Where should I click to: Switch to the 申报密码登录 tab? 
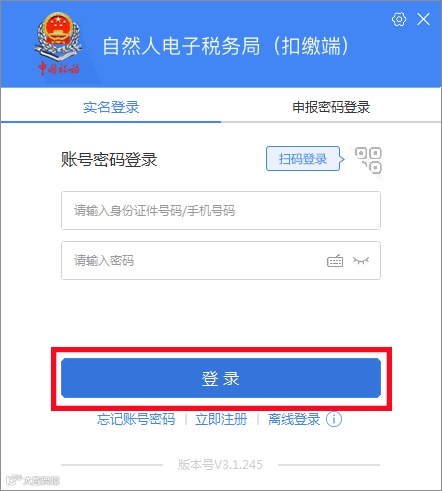pyautogui.click(x=331, y=107)
